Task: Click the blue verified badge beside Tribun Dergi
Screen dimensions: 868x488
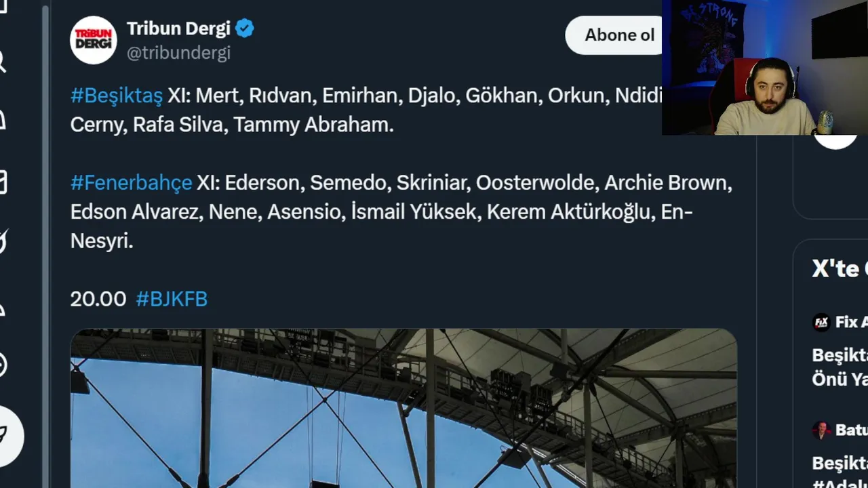Action: pos(245,28)
